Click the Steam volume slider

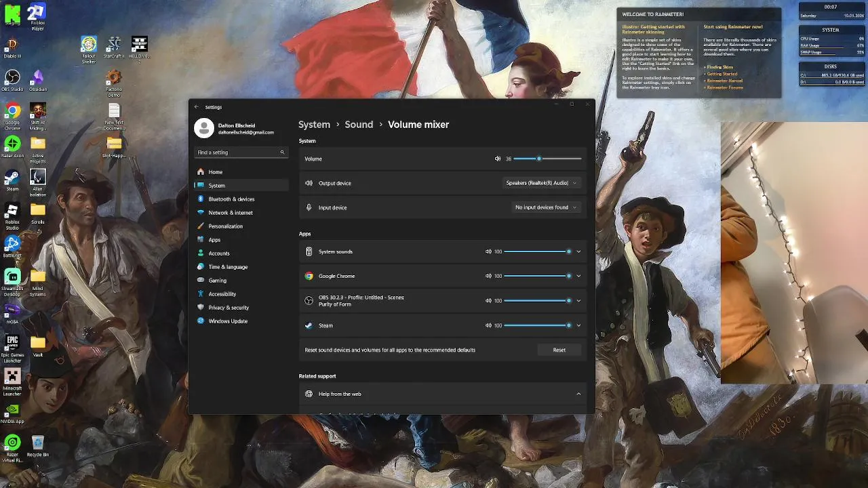pos(537,325)
